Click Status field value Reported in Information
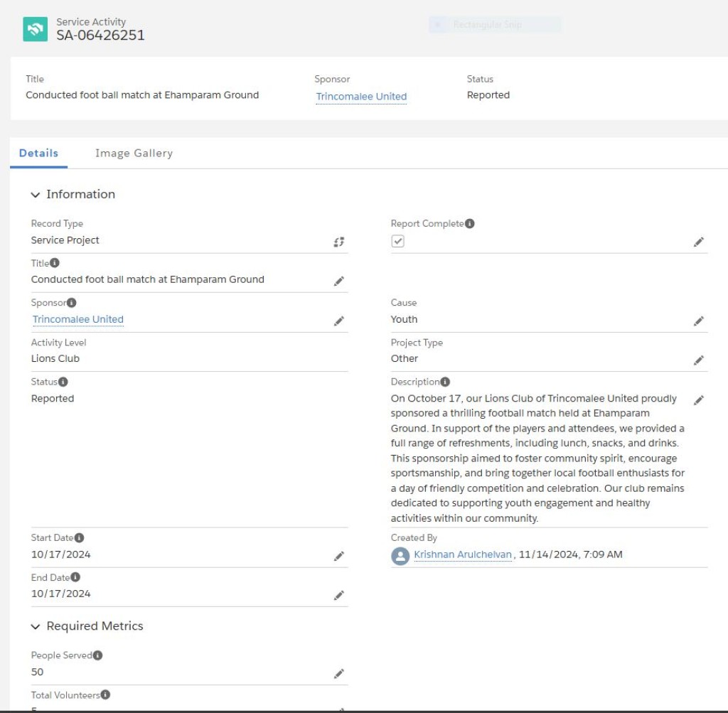728x713 pixels. point(53,399)
